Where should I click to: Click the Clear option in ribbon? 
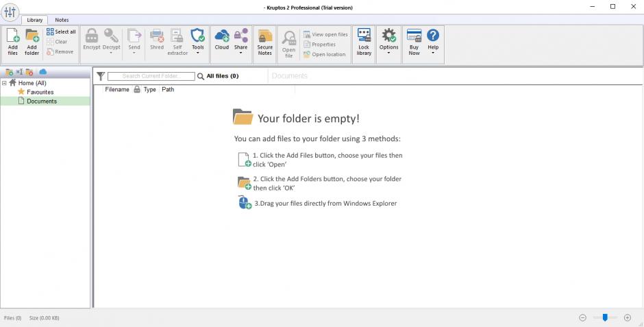[x=57, y=42]
